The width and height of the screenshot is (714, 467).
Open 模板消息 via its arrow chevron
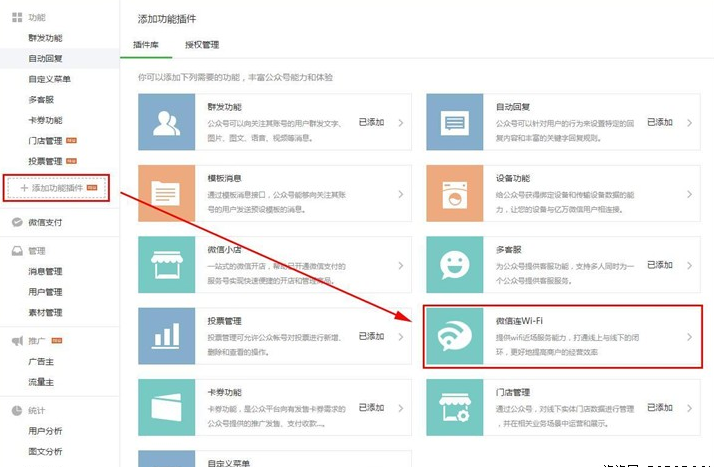(401, 194)
